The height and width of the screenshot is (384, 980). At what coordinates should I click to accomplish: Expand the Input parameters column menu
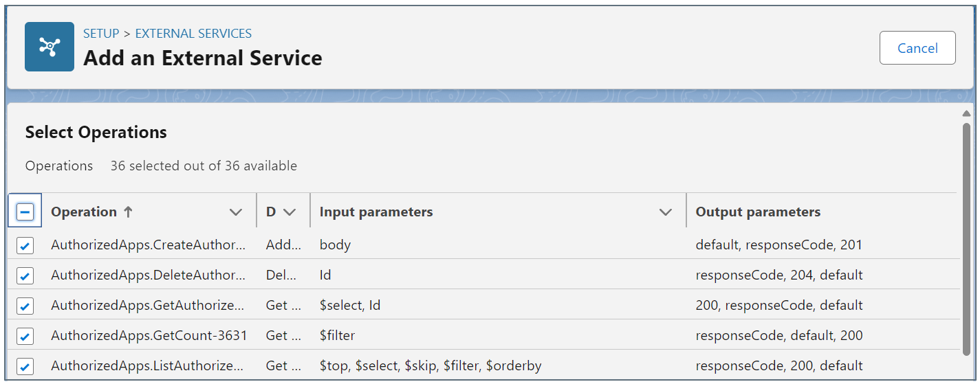665,212
